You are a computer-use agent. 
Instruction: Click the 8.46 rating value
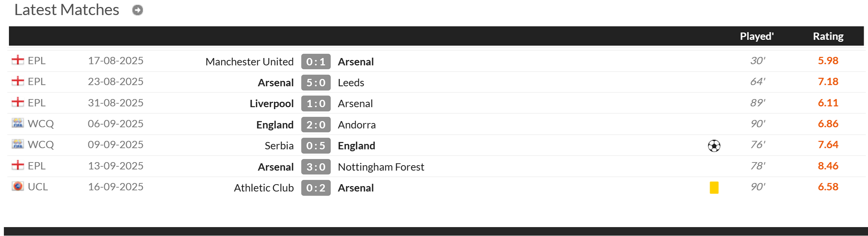[x=828, y=166]
